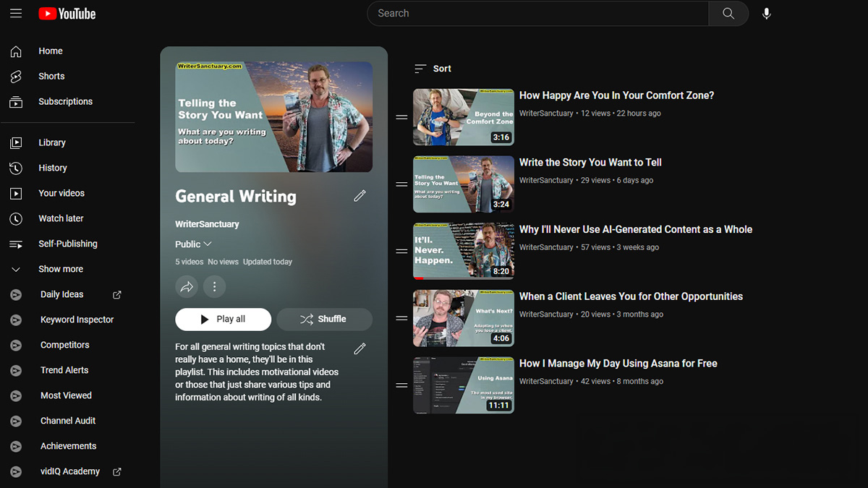Click the Watch later clock icon
868x488 pixels.
click(16, 219)
